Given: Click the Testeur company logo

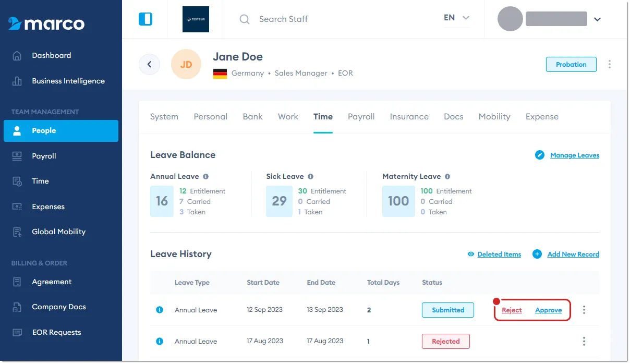Looking at the screenshot, I should click(x=196, y=19).
